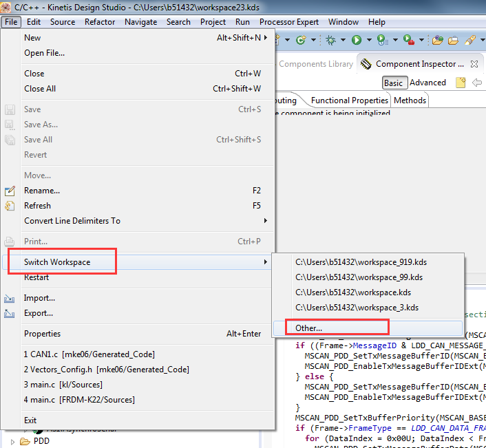Open the File menu
The width and height of the screenshot is (486, 448).
click(x=11, y=22)
